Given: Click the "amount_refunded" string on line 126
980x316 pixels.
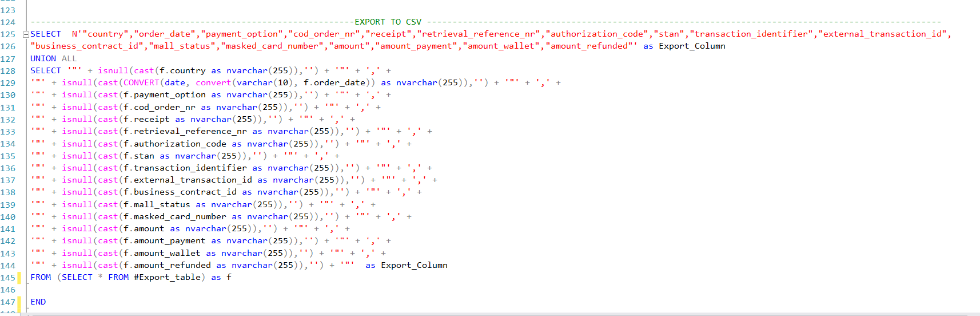Looking at the screenshot, I should [589, 46].
